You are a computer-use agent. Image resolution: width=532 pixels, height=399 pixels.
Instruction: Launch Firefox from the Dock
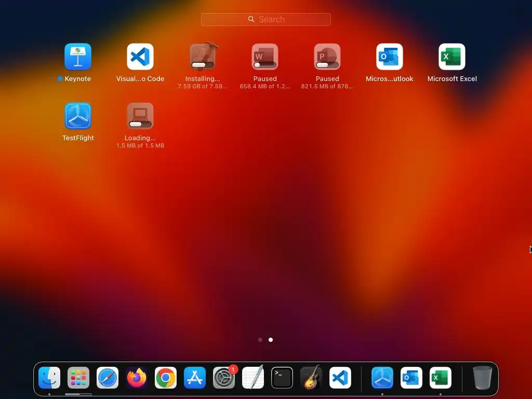[137, 378]
